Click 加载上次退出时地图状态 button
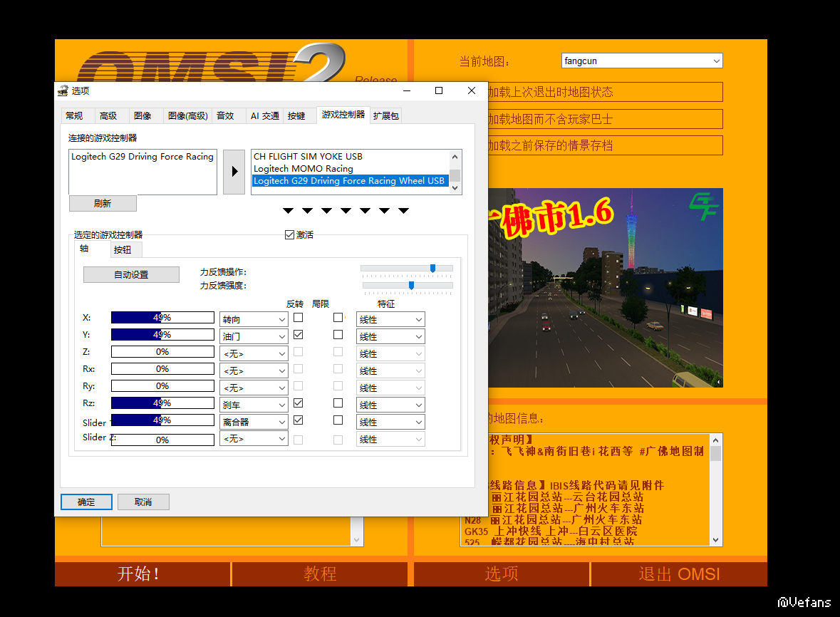 coord(606,92)
